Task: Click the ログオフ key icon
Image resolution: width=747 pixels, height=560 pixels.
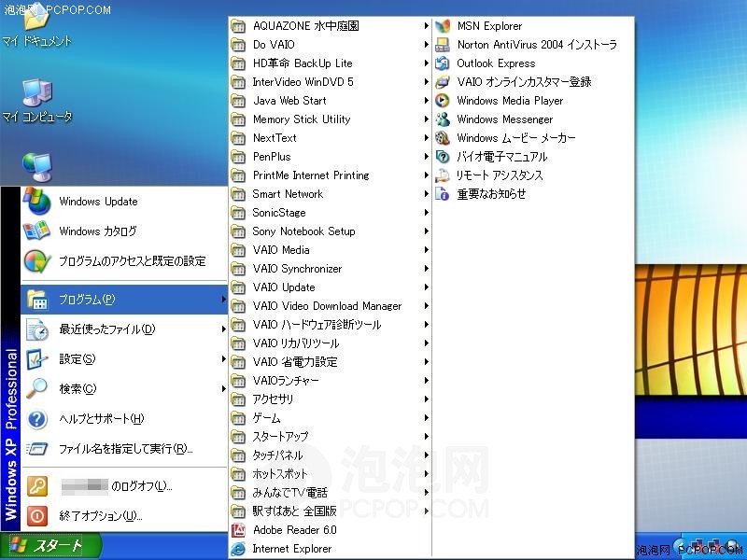Action: (37, 486)
